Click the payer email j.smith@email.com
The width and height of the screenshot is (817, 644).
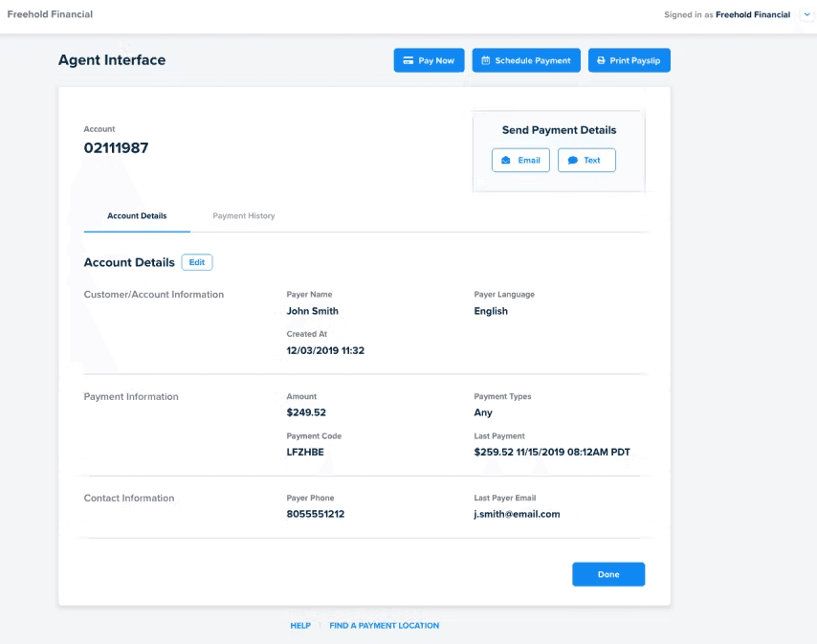517,514
